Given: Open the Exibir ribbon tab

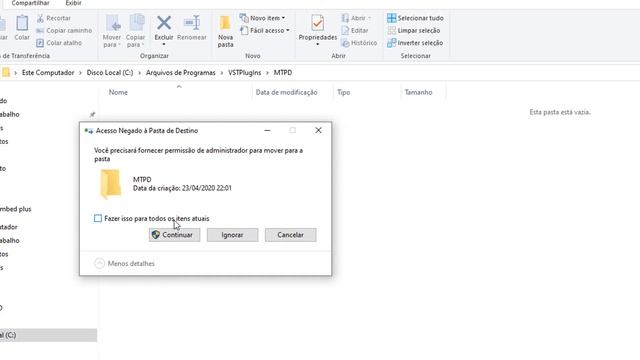Looking at the screenshot, I should [x=73, y=3].
